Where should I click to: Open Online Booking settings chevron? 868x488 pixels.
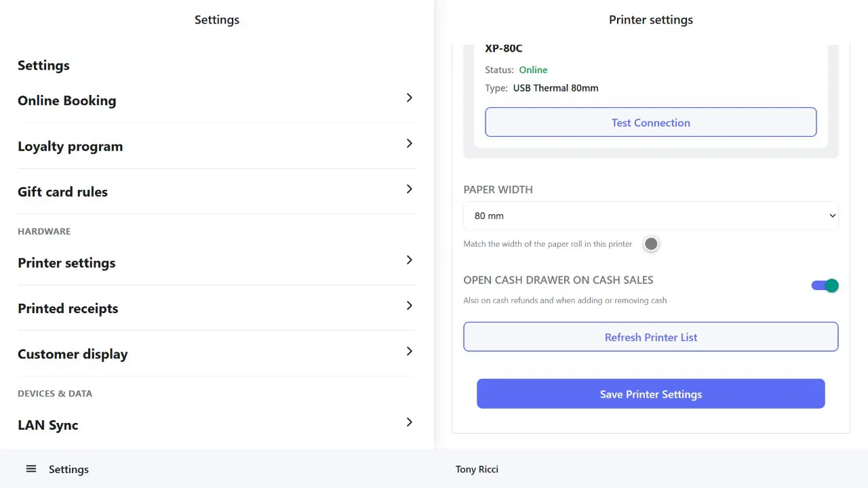pyautogui.click(x=409, y=98)
